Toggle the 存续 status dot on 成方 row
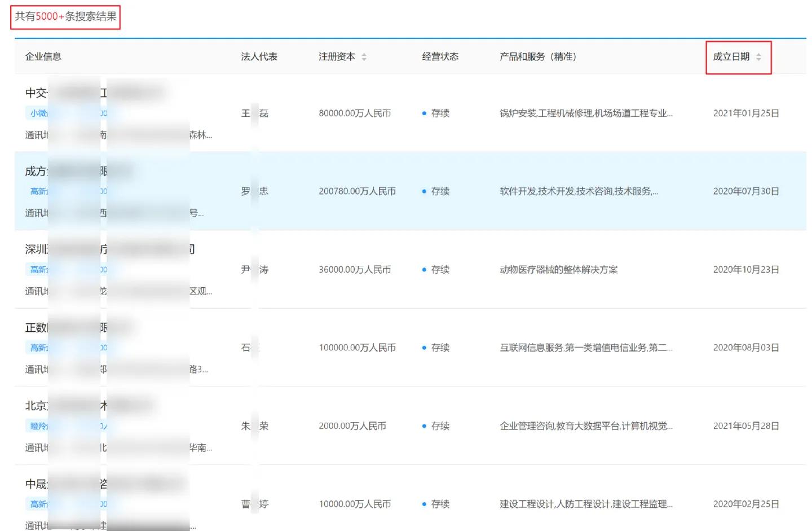Viewport: 812px width, 531px height. pos(423,191)
